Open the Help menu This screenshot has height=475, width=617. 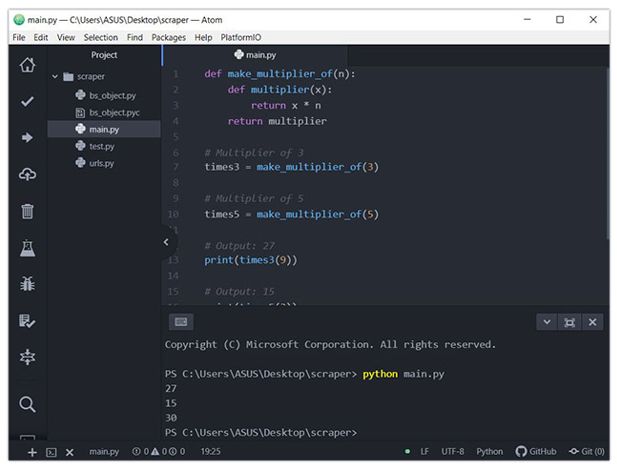[203, 37]
